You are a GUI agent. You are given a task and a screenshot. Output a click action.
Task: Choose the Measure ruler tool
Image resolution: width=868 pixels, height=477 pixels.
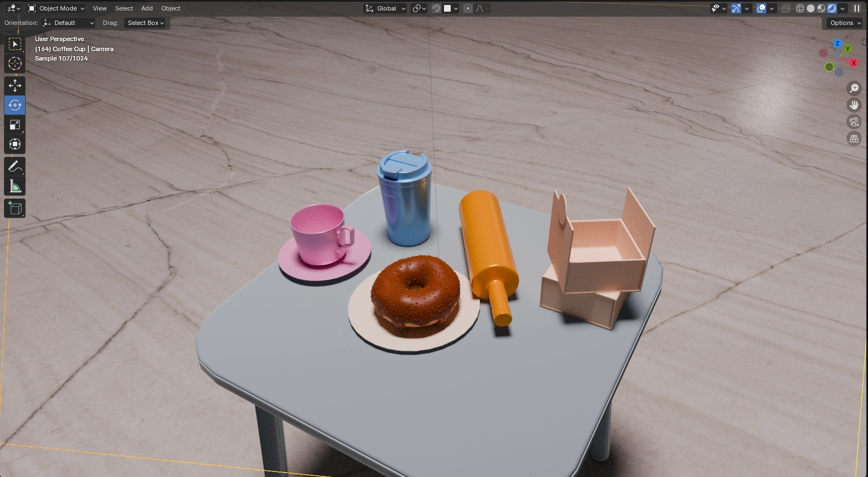point(15,186)
